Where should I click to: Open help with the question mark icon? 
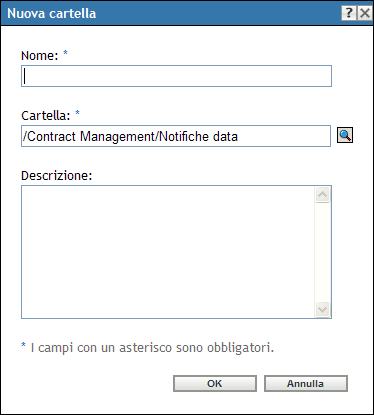tap(349, 13)
